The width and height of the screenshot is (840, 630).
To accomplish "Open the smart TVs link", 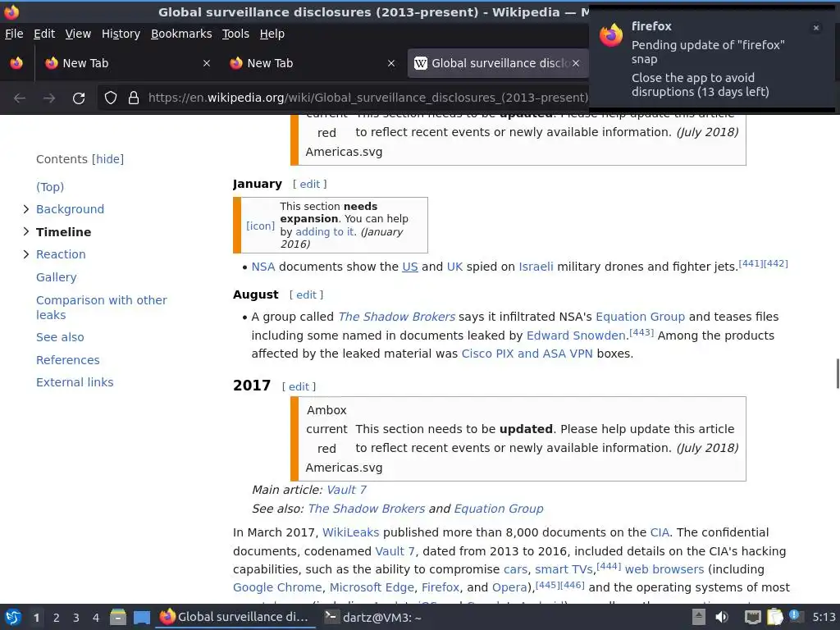I will coord(564,569).
